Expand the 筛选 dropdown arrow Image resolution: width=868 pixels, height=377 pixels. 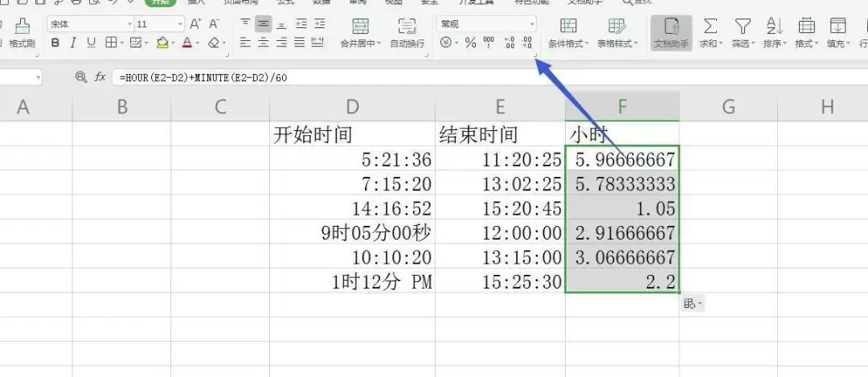tap(753, 43)
